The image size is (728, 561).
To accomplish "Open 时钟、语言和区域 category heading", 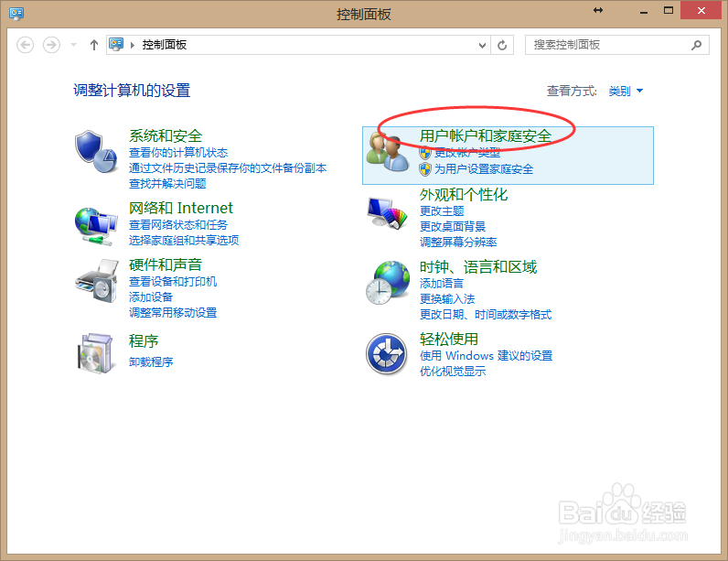I will 477,267.
